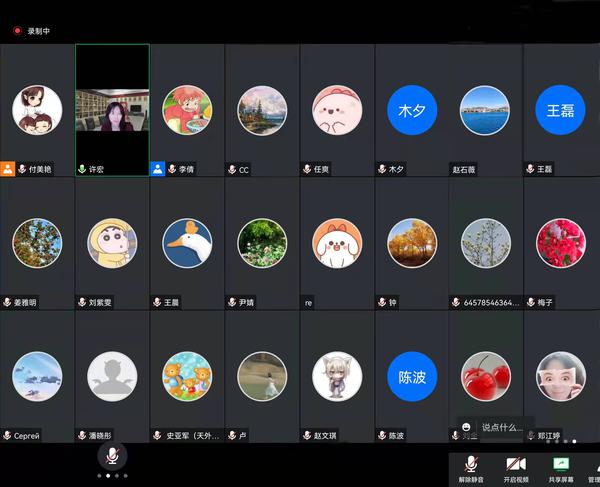Screen dimensions: 600x487
Task: Click the red 录制中 recording indicator
Action: coord(17,31)
